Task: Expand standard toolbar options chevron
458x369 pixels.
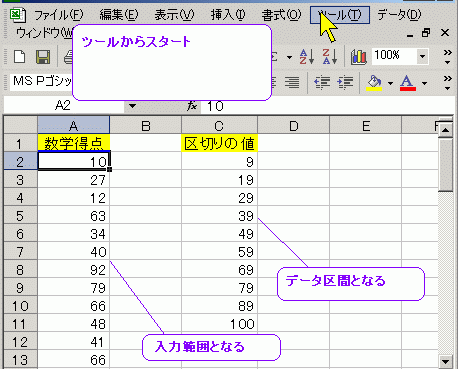Action: (x=448, y=57)
